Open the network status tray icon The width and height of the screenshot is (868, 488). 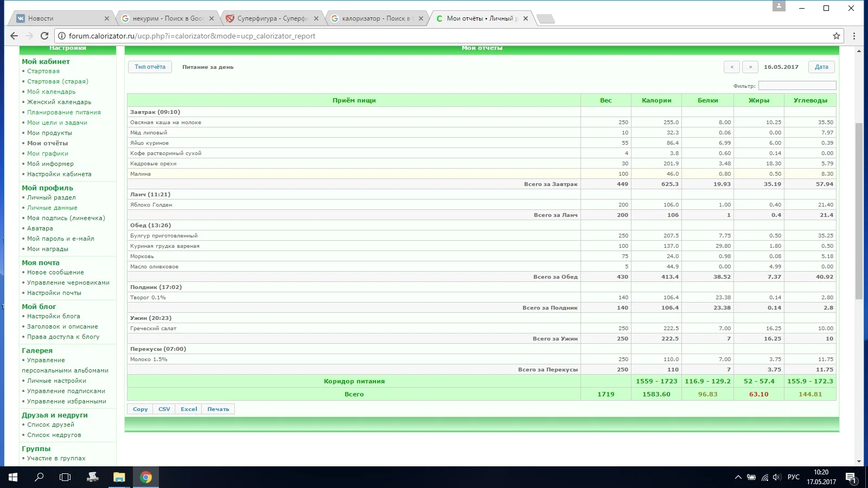pyautogui.click(x=764, y=477)
